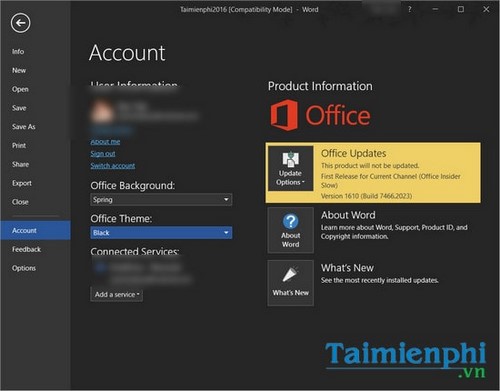500x391 pixels.
Task: Click the Switch account link
Action: pyautogui.click(x=113, y=166)
